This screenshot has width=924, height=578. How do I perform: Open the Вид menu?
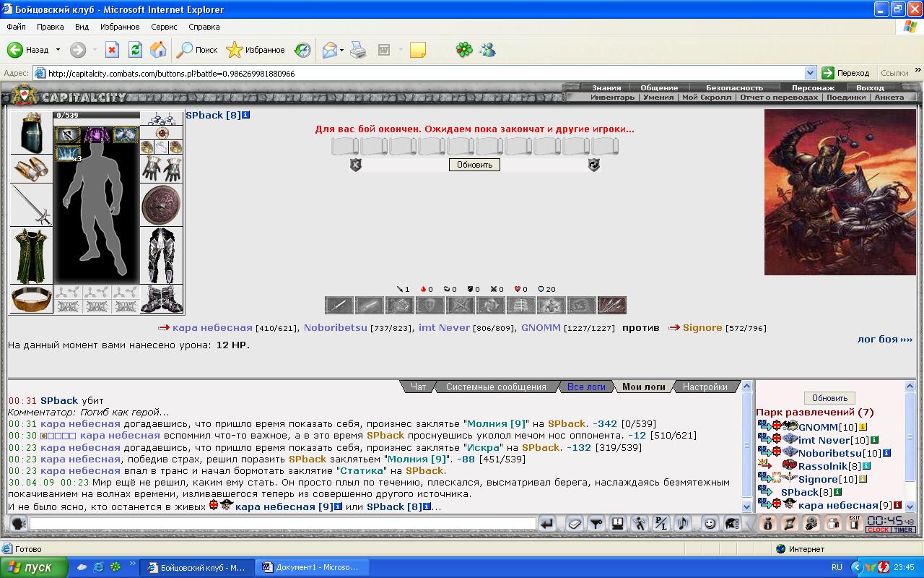(82, 27)
